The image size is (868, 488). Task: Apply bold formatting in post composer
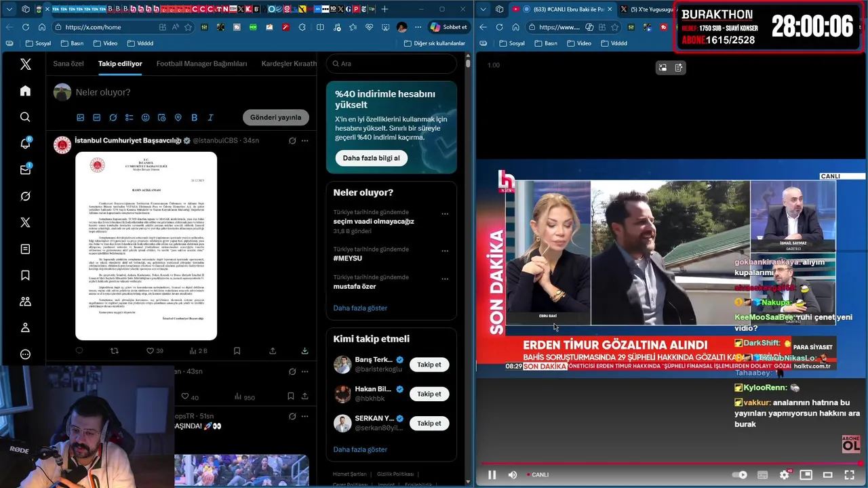point(194,117)
